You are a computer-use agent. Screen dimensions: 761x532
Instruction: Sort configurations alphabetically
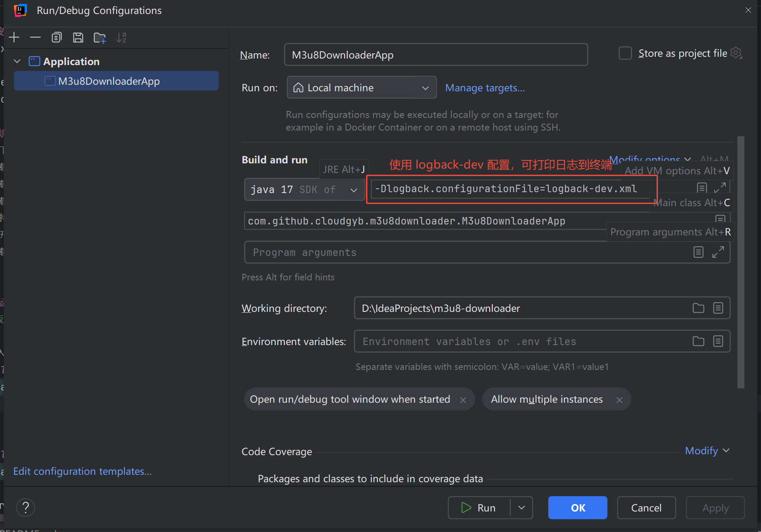pyautogui.click(x=121, y=38)
